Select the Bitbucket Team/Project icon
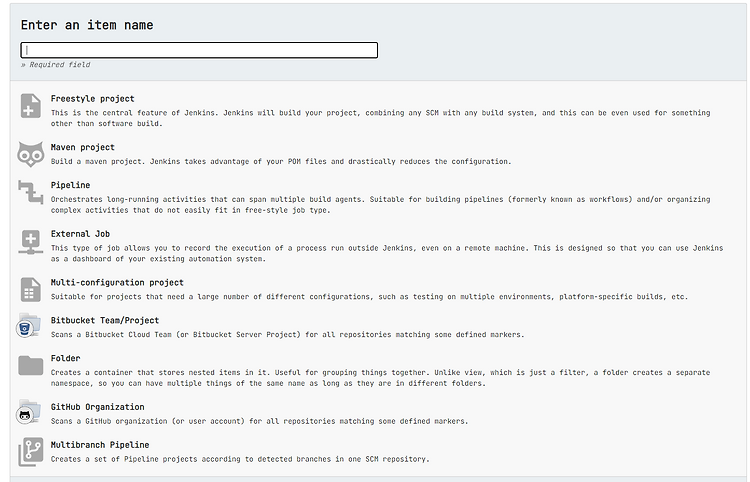 point(28,326)
